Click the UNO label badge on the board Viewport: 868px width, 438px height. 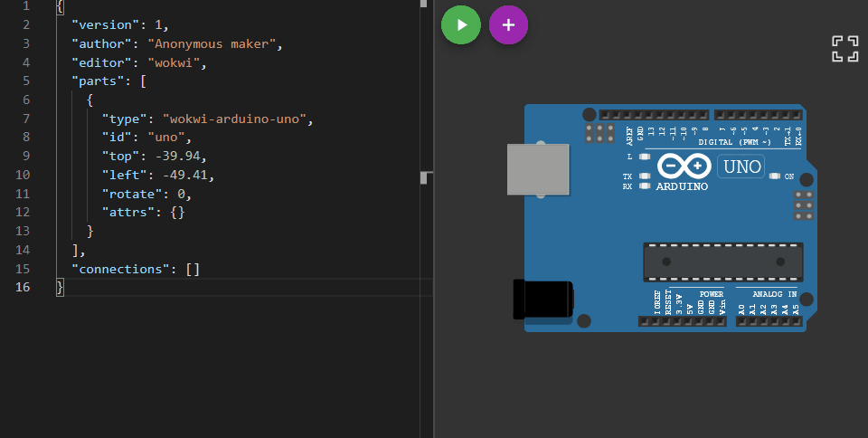741,167
